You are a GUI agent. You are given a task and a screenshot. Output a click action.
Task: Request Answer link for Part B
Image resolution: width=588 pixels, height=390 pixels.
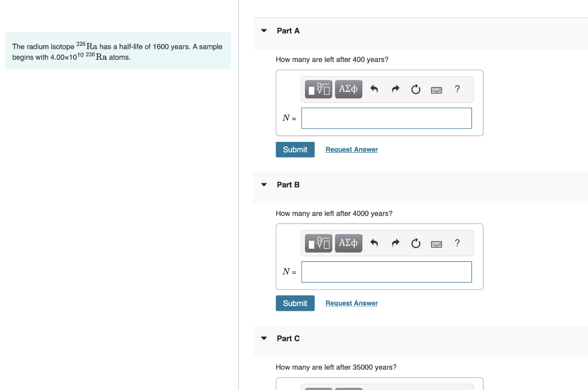(x=352, y=303)
